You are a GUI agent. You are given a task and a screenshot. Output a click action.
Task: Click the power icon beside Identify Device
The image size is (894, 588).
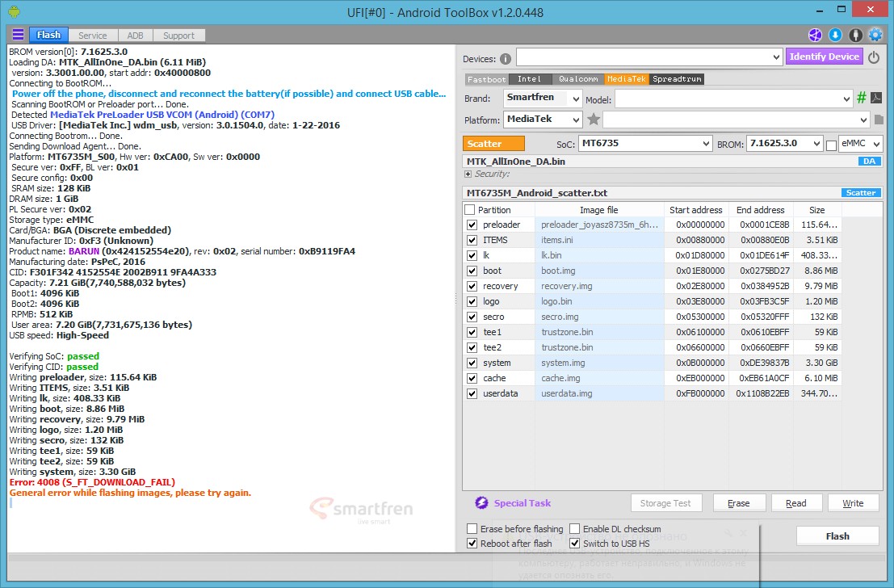click(x=874, y=57)
